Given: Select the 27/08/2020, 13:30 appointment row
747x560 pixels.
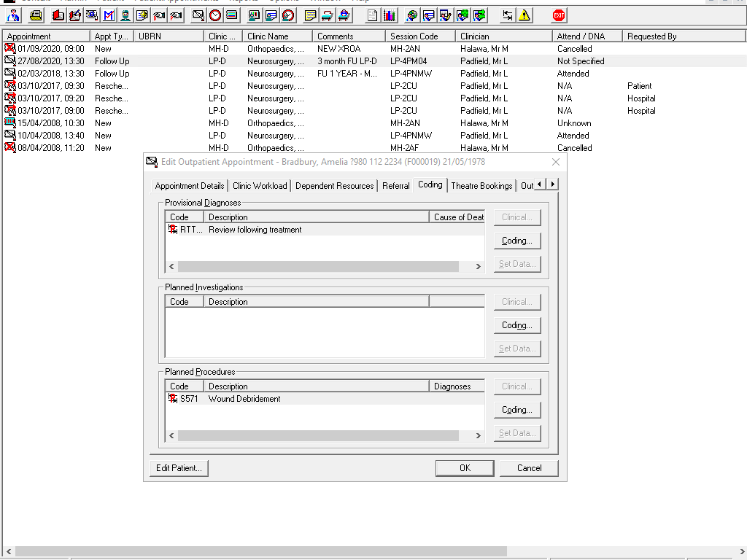Looking at the screenshot, I should coord(374,61).
